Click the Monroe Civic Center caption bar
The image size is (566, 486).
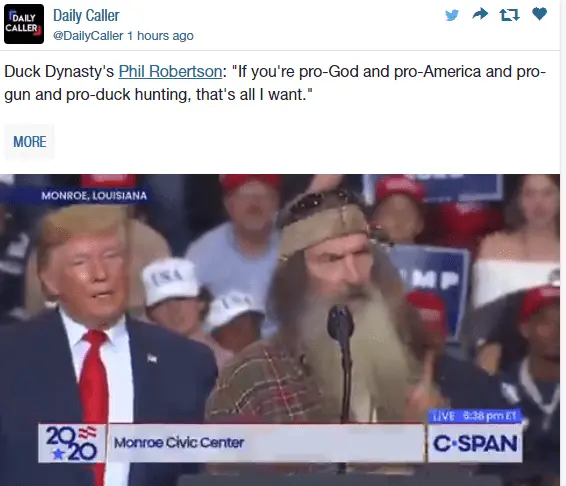tap(266, 443)
